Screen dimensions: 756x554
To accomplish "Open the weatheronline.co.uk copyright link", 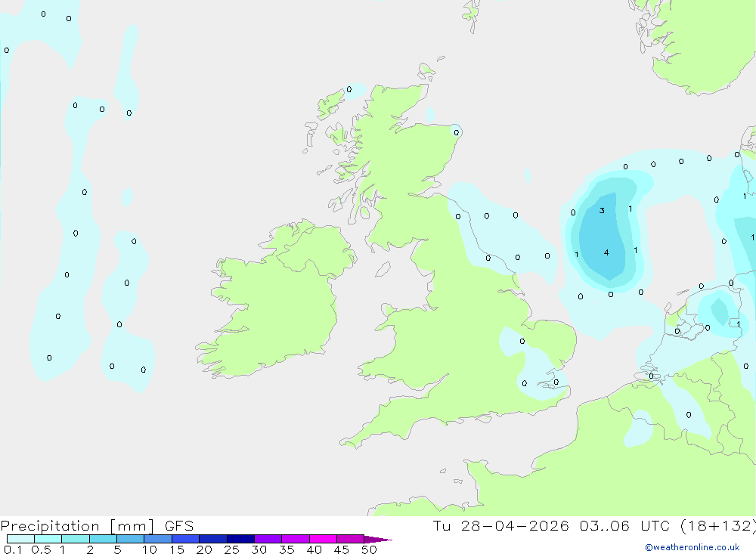I will tap(692, 547).
